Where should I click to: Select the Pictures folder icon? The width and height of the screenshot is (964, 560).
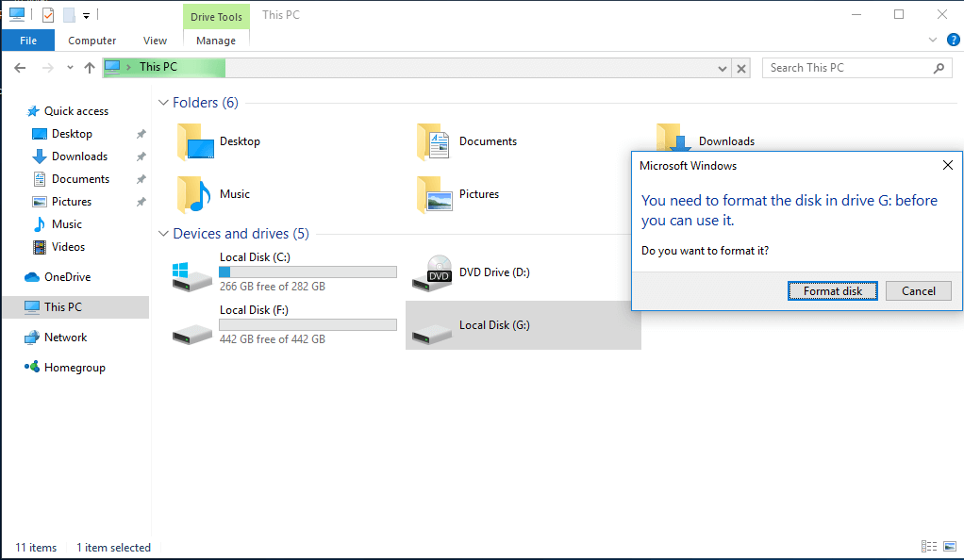pos(435,194)
